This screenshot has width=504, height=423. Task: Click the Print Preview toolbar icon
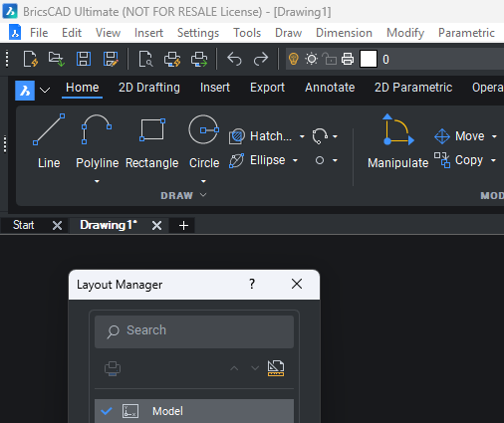[x=145, y=60]
